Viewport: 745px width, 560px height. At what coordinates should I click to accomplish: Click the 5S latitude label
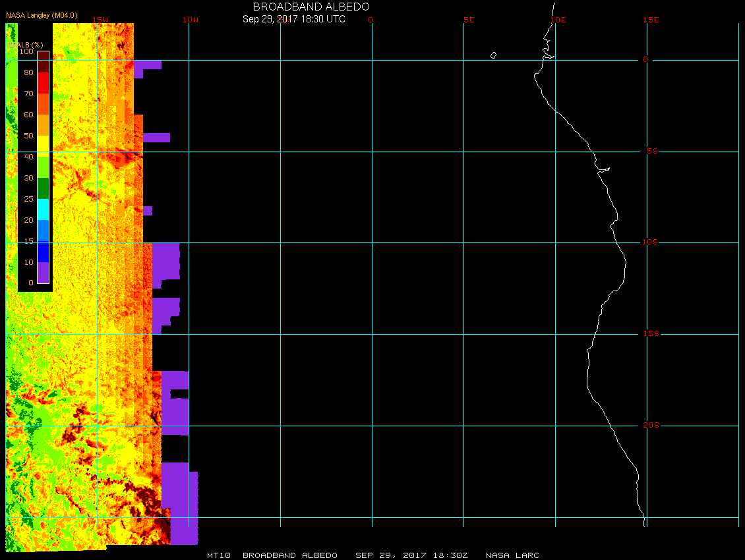click(651, 152)
